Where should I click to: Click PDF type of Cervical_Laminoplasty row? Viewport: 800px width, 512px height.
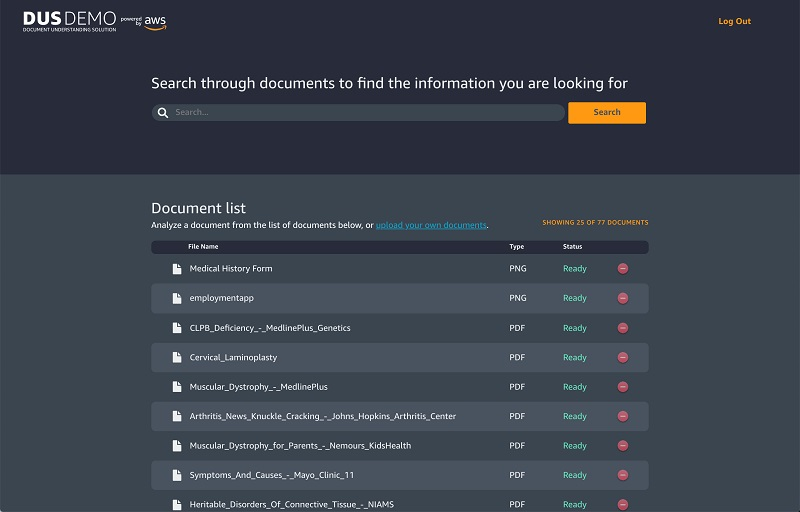point(517,357)
